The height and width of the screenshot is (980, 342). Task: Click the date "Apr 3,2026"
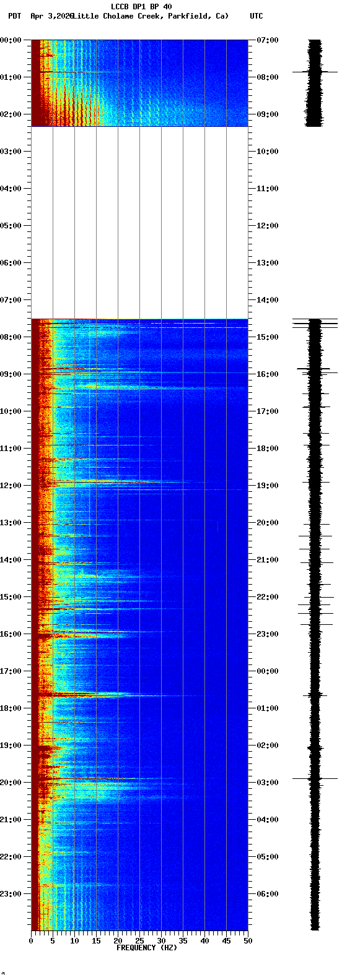click(x=51, y=16)
